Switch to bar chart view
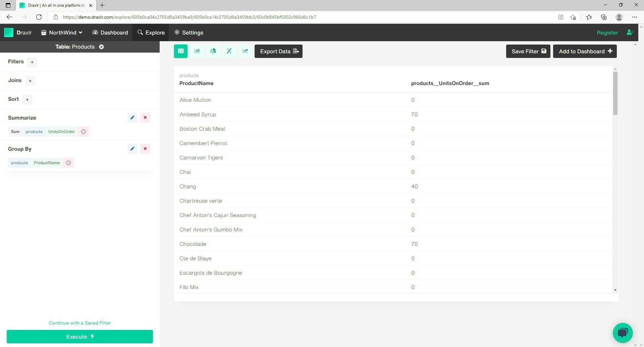 tap(197, 51)
